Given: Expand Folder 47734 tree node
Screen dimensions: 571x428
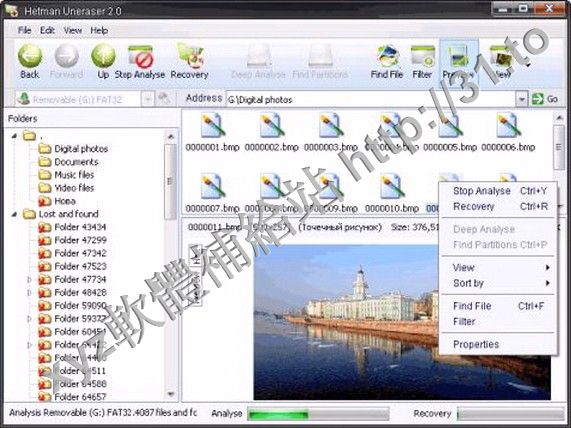Looking at the screenshot, I should click(30, 280).
